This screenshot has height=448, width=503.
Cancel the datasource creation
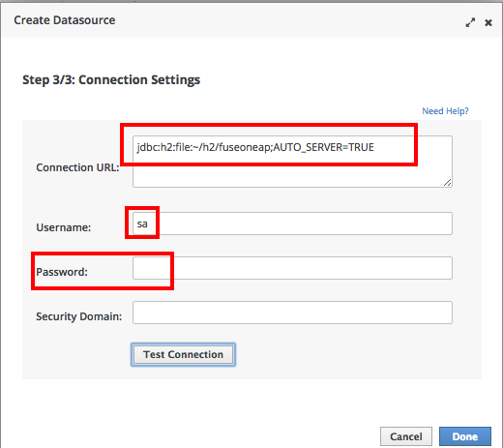coord(406,436)
